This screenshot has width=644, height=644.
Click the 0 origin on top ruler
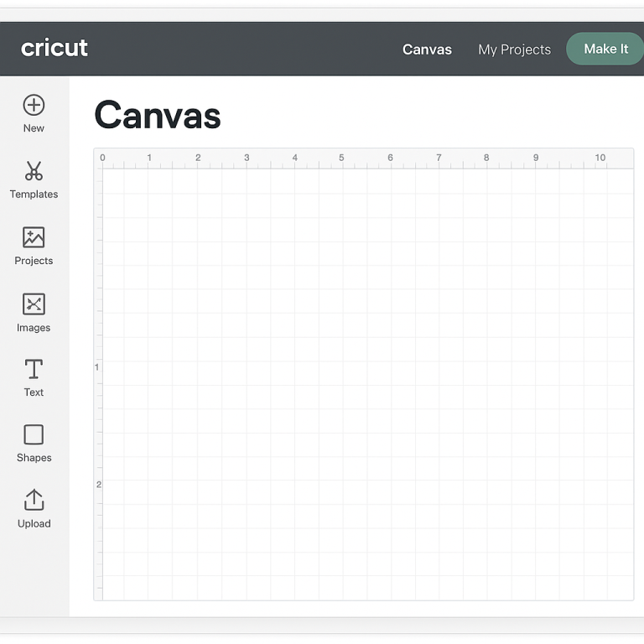[x=102, y=158]
